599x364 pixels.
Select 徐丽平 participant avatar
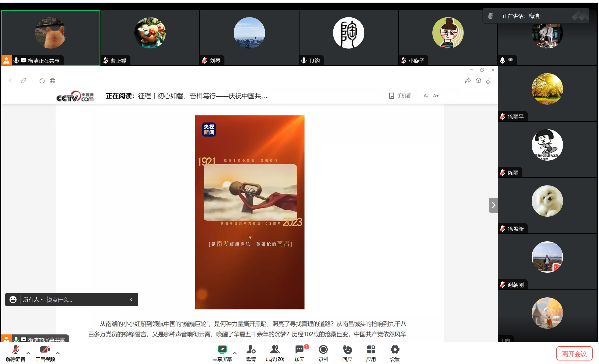(x=547, y=89)
